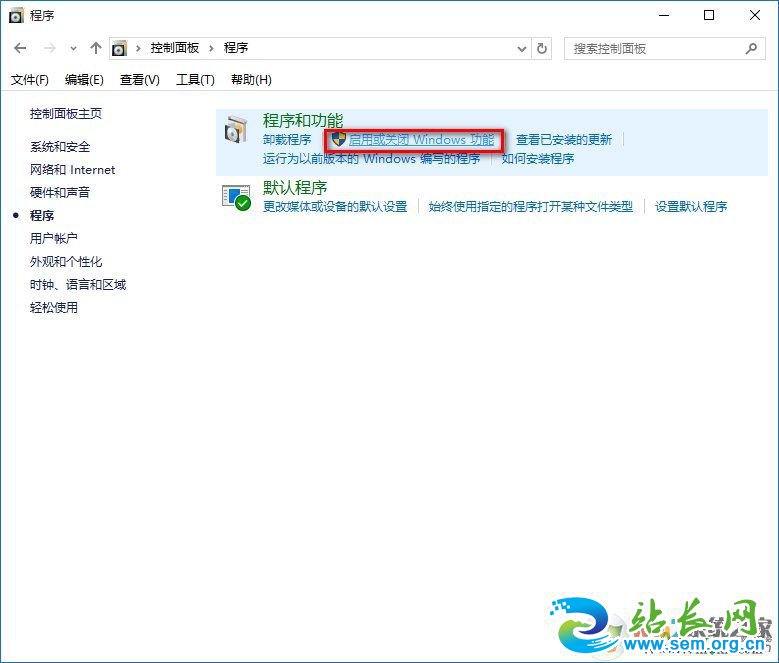Open 用户帐户 category

pyautogui.click(x=54, y=238)
